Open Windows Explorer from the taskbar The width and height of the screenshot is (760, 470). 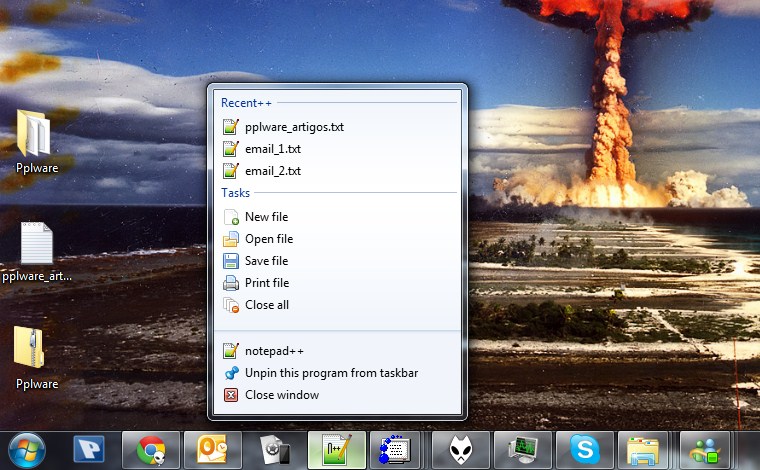(643, 450)
